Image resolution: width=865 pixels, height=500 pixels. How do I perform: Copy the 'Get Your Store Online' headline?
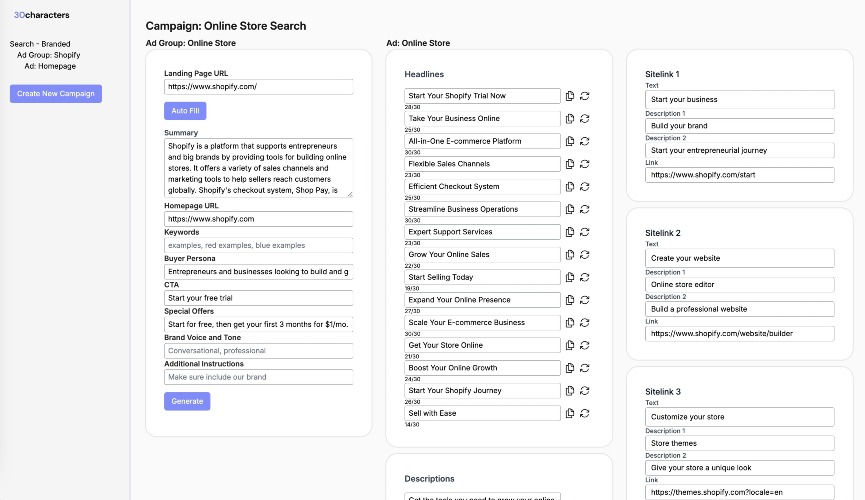[x=570, y=345]
